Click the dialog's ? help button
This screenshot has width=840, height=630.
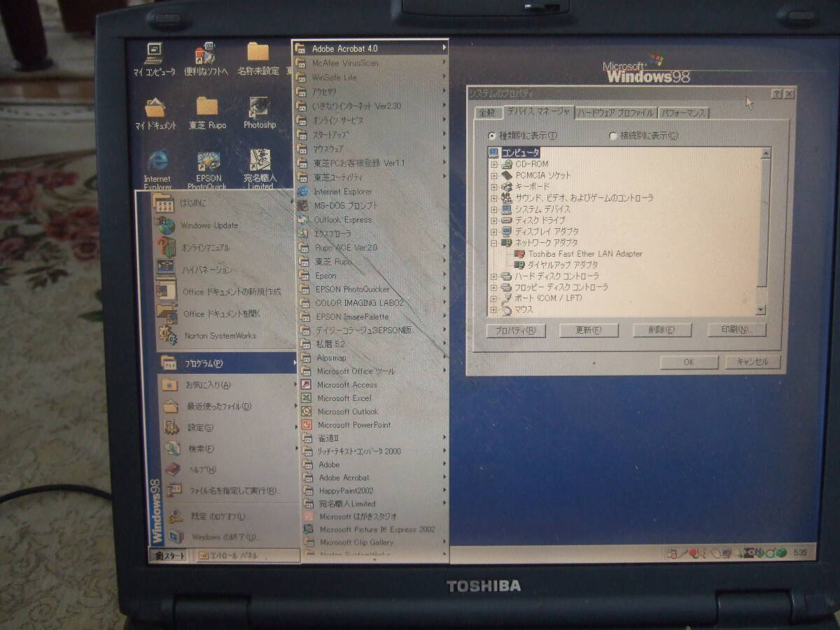pos(776,94)
